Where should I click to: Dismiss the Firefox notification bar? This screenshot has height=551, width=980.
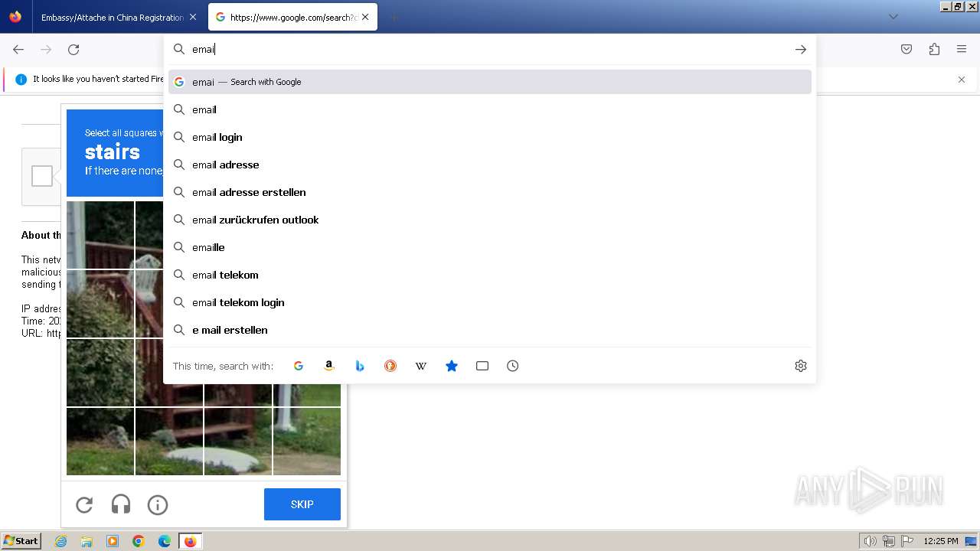point(962,80)
